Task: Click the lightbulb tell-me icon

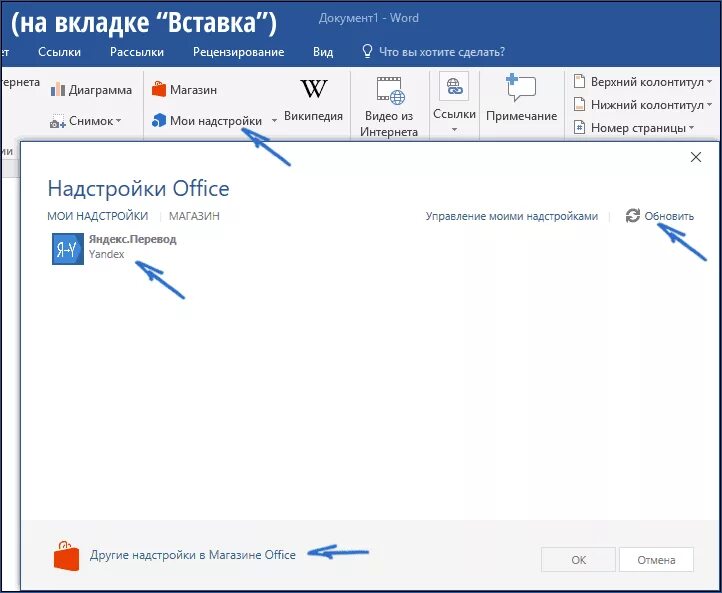Action: coord(367,51)
